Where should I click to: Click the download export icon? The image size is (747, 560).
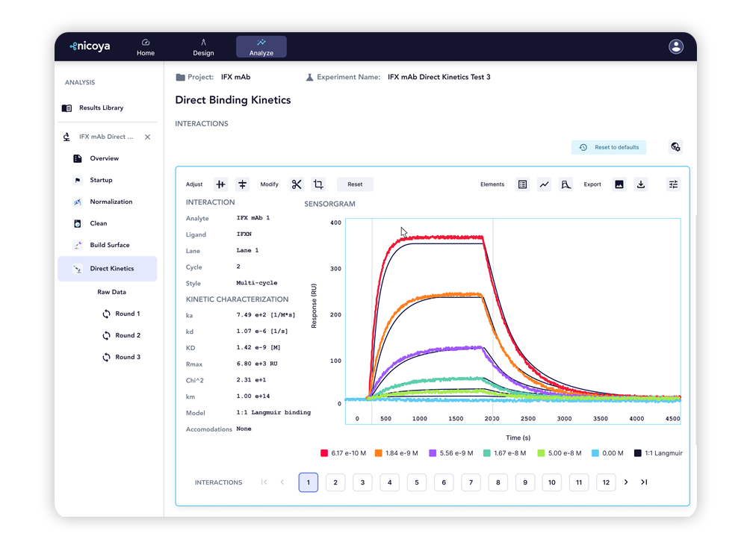click(641, 184)
